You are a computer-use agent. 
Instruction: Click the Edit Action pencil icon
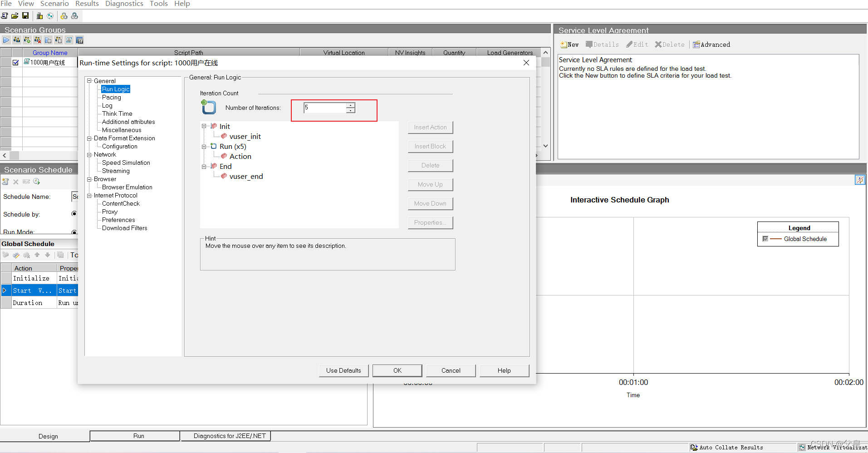(x=16, y=255)
